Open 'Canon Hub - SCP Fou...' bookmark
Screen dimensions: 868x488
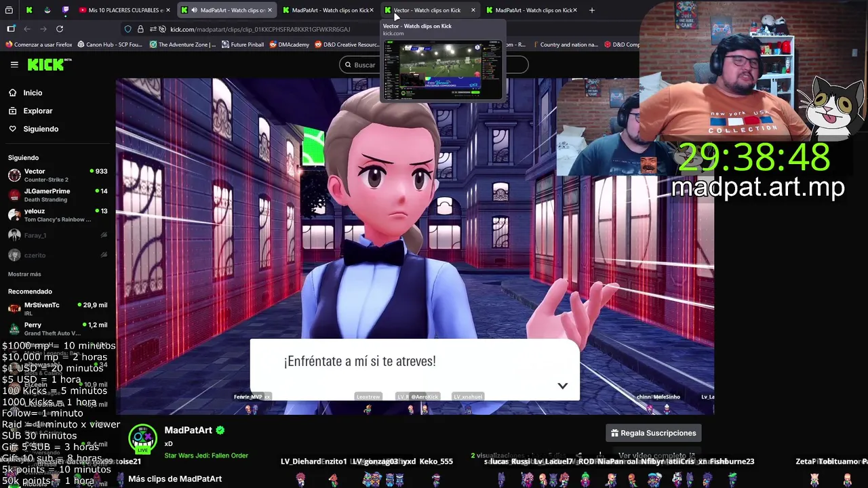coord(110,45)
